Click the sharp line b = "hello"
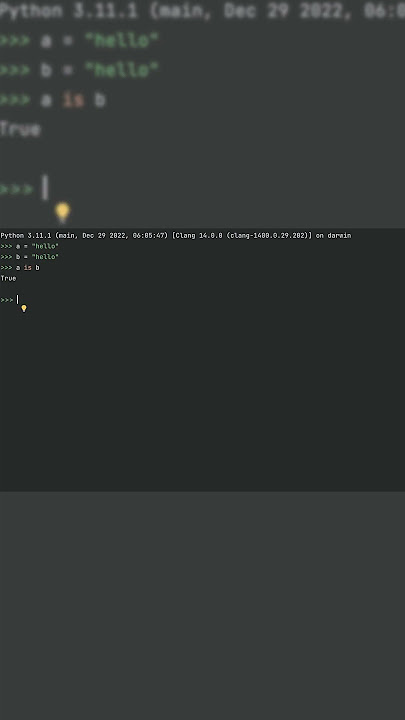The height and width of the screenshot is (720, 405). tap(29, 257)
